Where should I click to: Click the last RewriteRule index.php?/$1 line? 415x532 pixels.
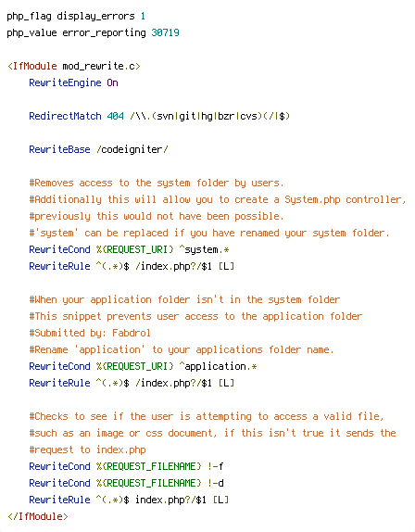point(129,500)
